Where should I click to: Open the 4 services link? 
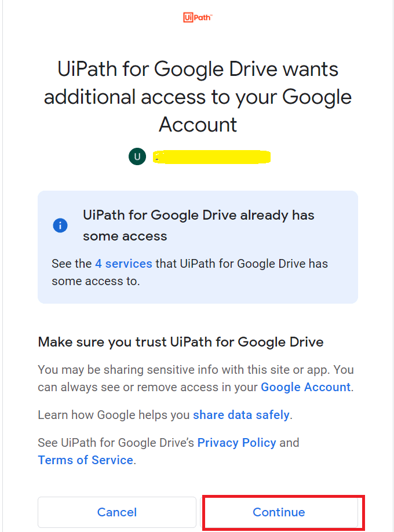(123, 264)
